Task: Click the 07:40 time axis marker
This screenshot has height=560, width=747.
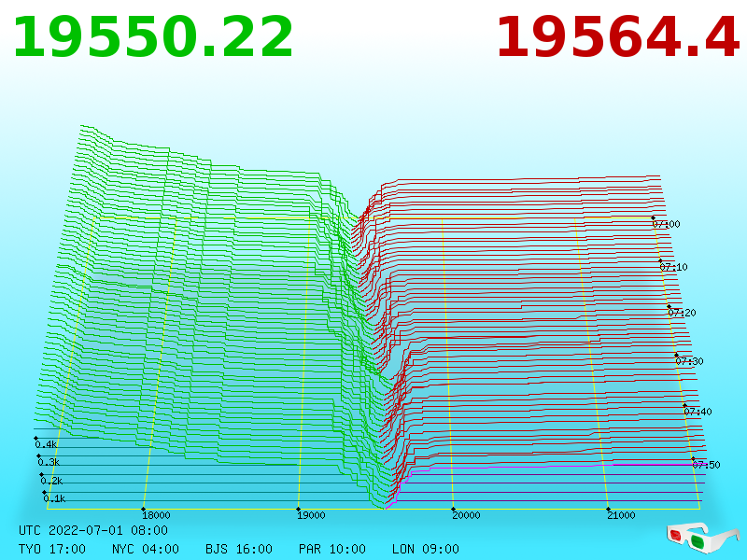Action: click(x=698, y=412)
